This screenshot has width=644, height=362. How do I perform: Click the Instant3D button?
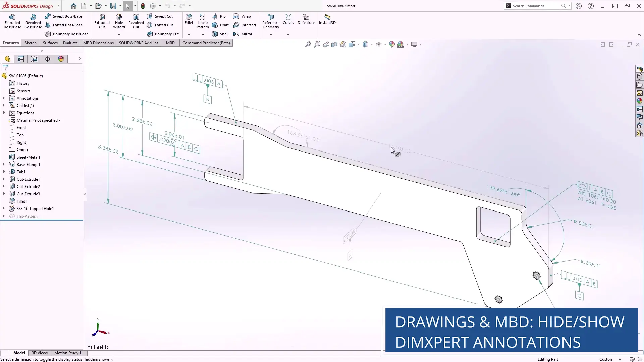(x=327, y=21)
